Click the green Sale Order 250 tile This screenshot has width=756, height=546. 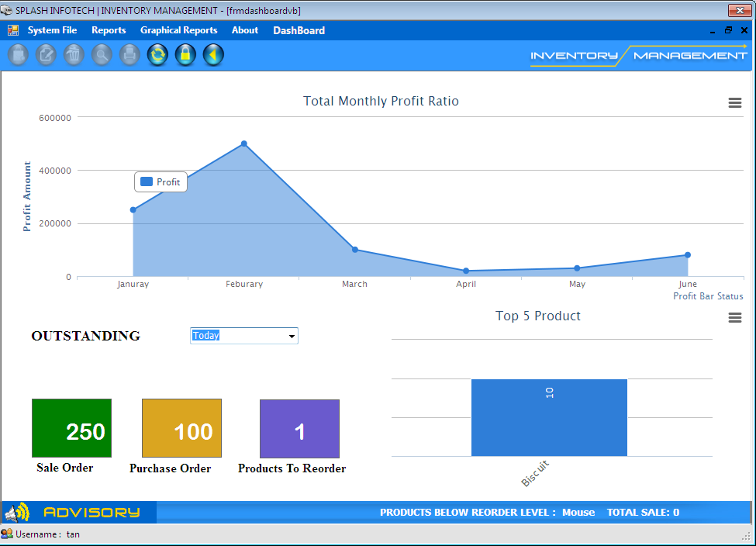(71, 427)
